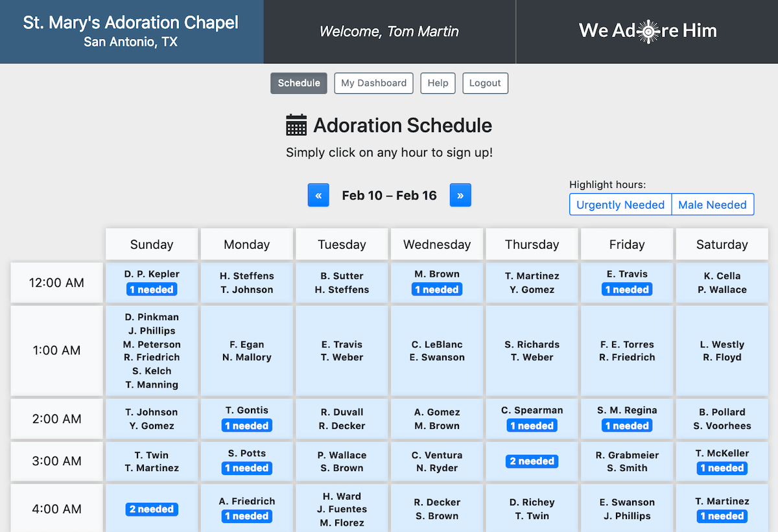The image size is (778, 532).
Task: Go to previous week with left arrows
Action: tap(318, 195)
